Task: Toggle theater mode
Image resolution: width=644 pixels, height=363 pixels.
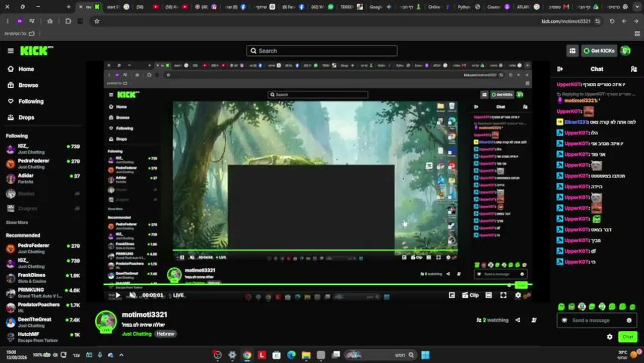Action: pyautogui.click(x=488, y=295)
